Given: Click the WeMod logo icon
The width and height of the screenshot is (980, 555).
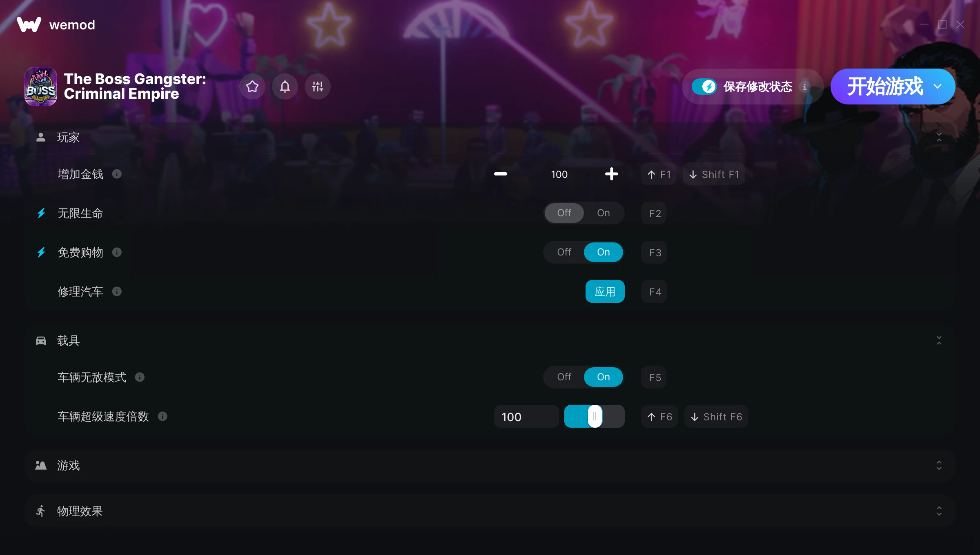Looking at the screenshot, I should click(29, 24).
